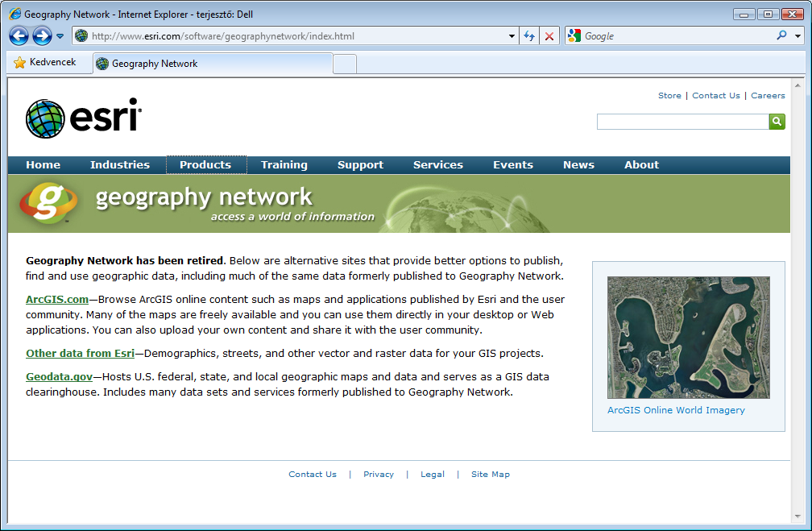812x531 pixels.
Task: Open the Training menu item
Action: 284,164
